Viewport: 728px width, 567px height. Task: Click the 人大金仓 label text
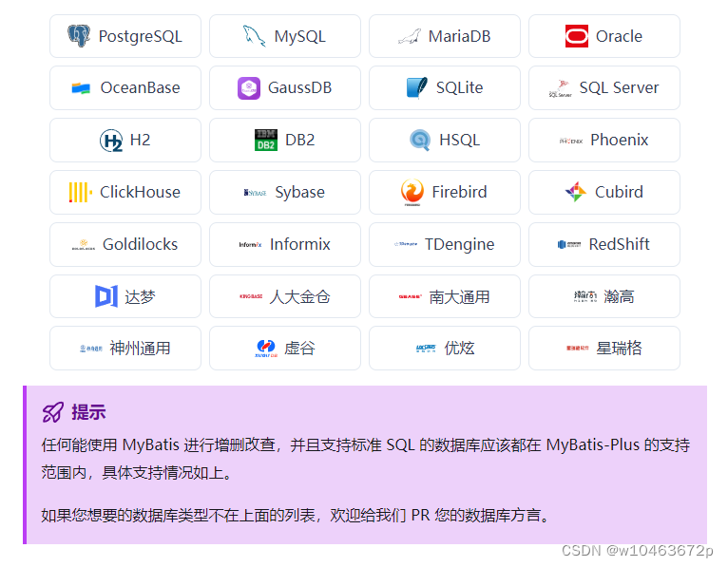point(300,296)
